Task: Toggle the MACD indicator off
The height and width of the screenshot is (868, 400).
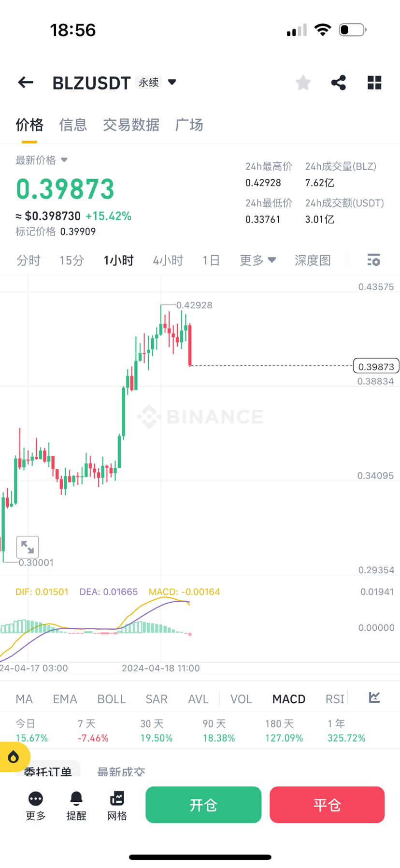Action: click(x=288, y=698)
